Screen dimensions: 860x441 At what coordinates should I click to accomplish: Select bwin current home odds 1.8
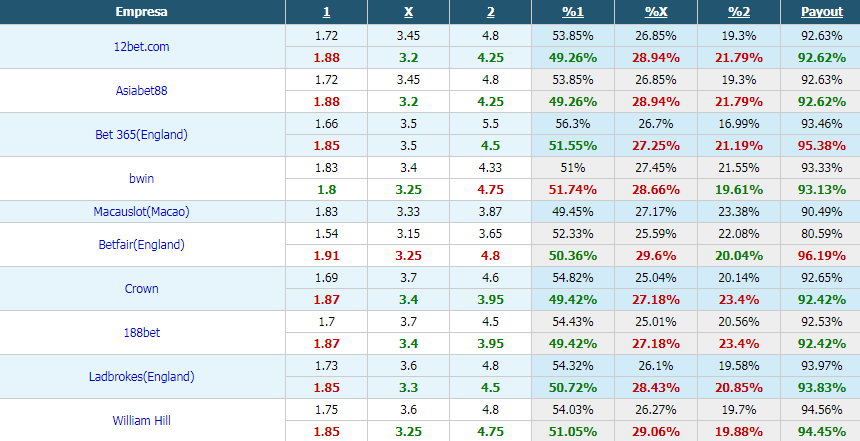point(326,190)
